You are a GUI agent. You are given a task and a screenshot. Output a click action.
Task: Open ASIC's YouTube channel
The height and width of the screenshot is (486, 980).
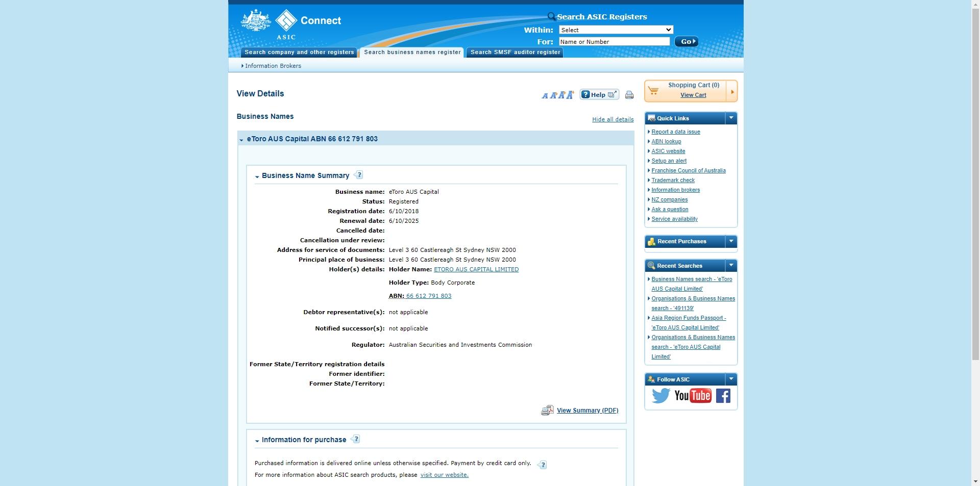693,396
